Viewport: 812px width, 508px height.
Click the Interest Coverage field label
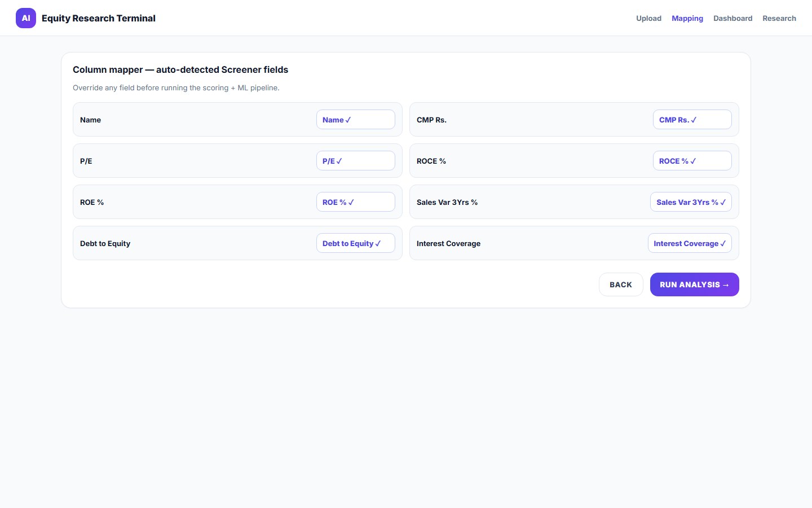tap(448, 243)
